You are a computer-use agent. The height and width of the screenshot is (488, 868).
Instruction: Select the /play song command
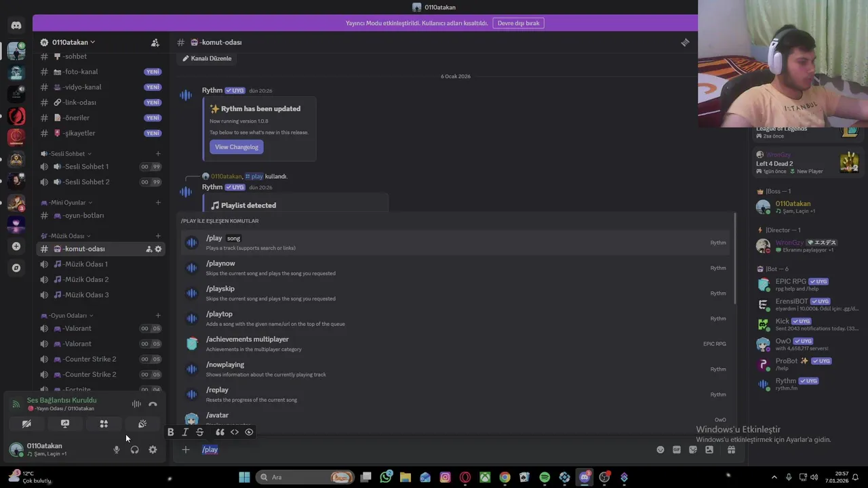pyautogui.click(x=455, y=243)
